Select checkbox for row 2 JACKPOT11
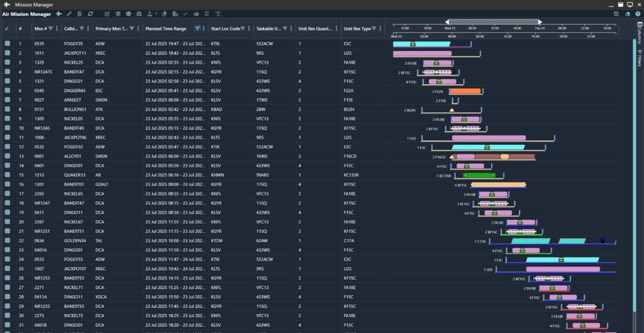The height and width of the screenshot is (333, 644). pyautogui.click(x=8, y=53)
